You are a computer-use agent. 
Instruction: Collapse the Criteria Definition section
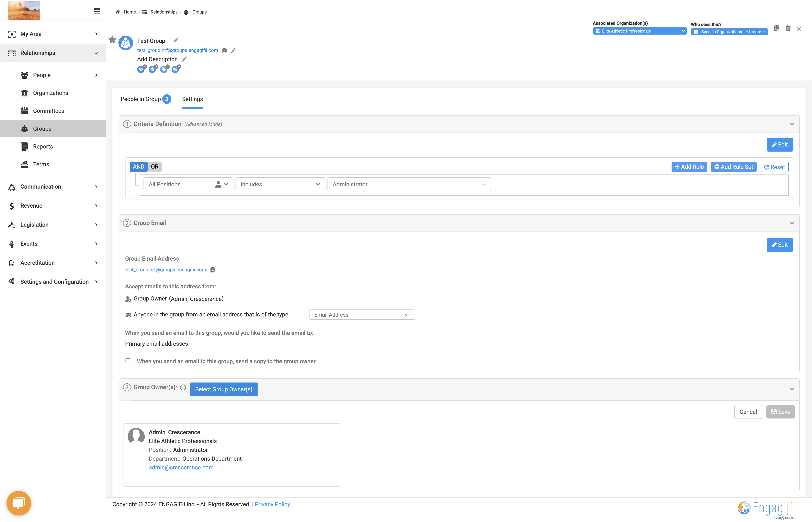(x=792, y=124)
